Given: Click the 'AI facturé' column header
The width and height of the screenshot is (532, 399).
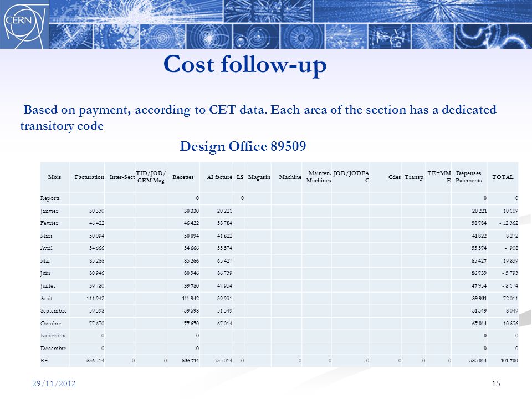Looking at the screenshot, I should click(219, 177).
